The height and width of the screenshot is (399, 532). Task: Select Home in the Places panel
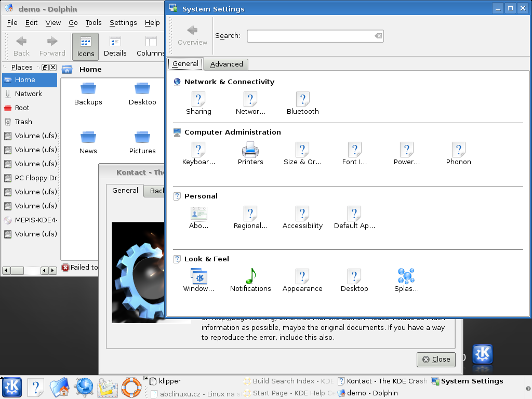30,79
